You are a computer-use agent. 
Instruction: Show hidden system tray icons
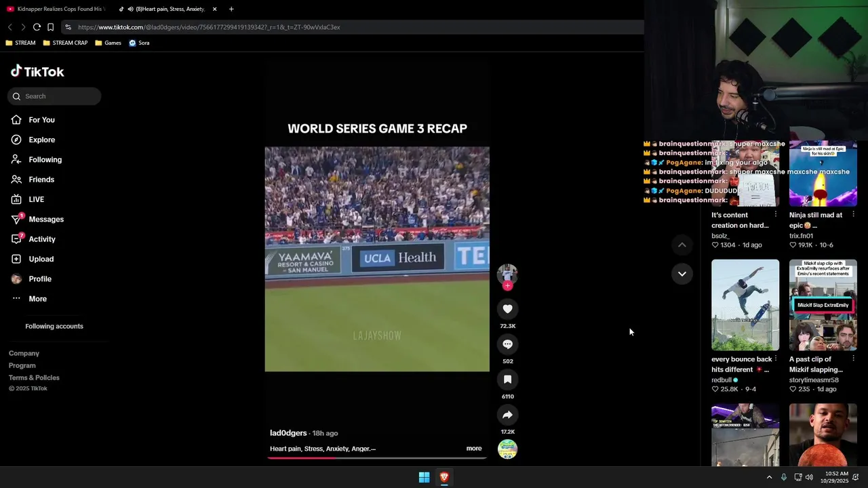(x=769, y=477)
